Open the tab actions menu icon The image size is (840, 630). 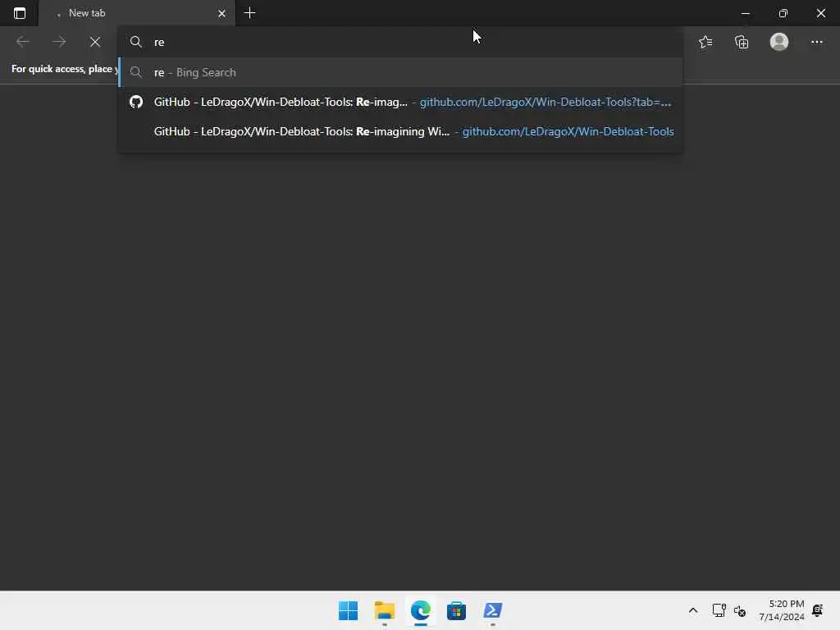20,13
